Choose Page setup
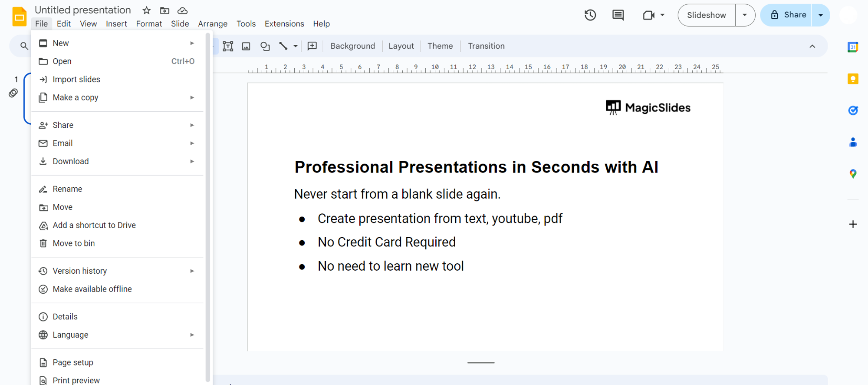 [x=117, y=362]
